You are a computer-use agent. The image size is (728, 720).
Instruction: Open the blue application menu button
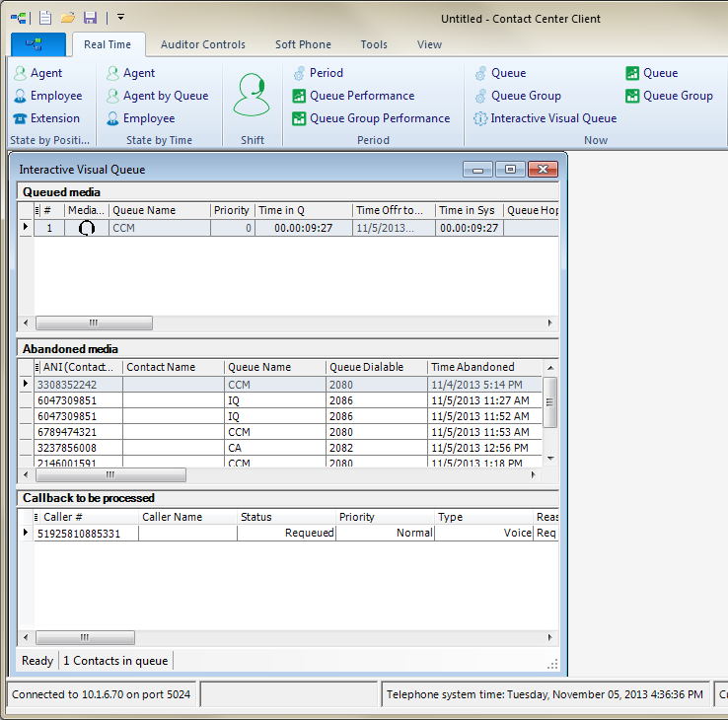point(38,44)
